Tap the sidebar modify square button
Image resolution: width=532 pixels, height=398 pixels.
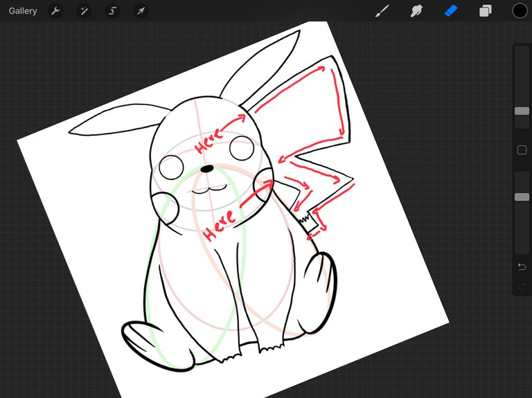522,150
